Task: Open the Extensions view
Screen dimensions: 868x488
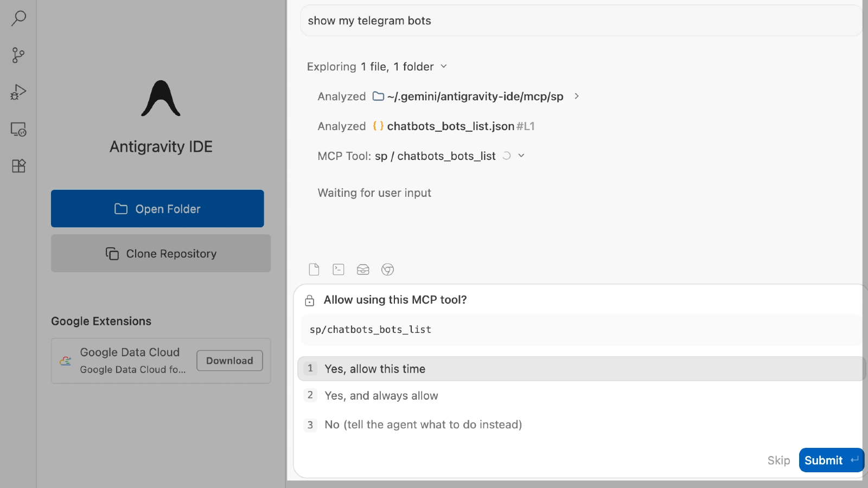Action: click(x=18, y=166)
